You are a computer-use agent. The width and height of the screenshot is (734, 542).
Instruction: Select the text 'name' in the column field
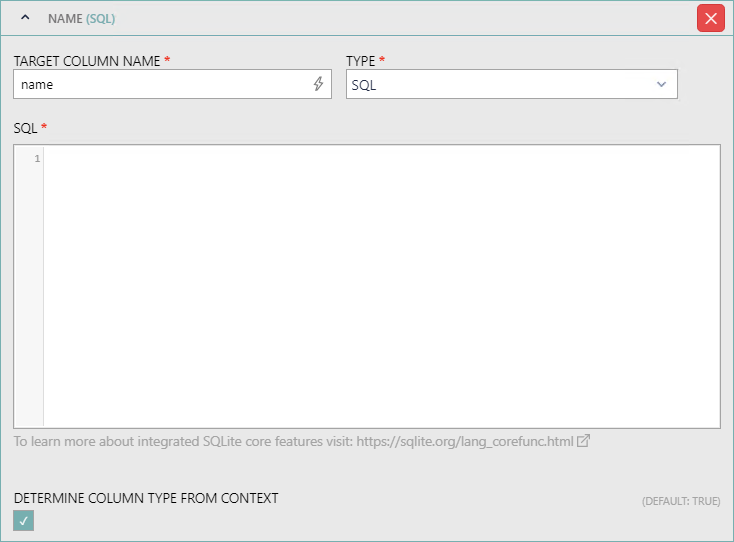click(37, 85)
